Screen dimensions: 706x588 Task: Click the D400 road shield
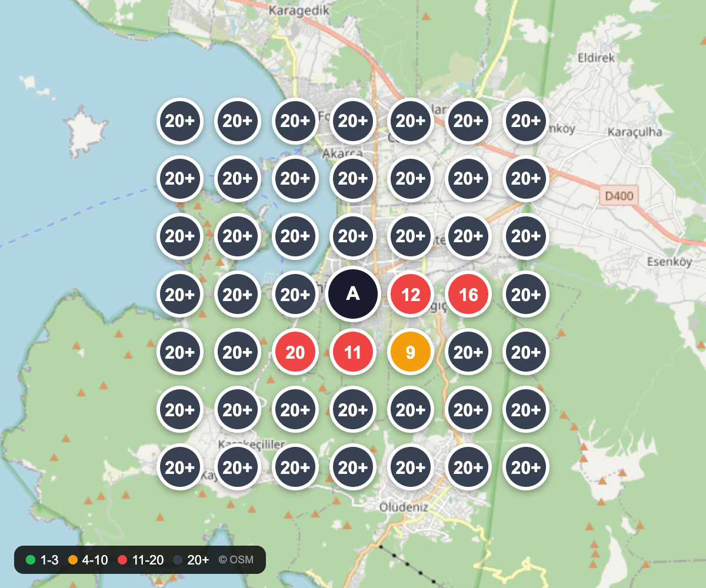(x=619, y=196)
